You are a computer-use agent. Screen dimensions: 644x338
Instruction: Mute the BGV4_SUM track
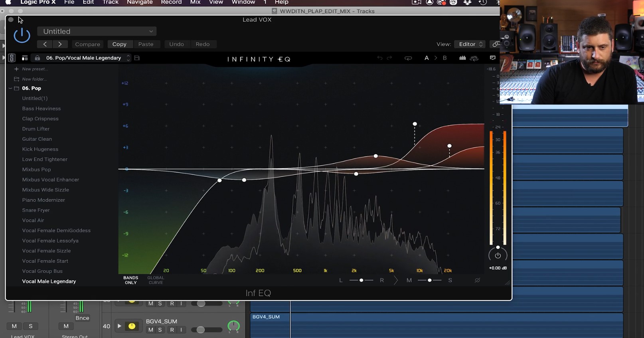[150, 330]
